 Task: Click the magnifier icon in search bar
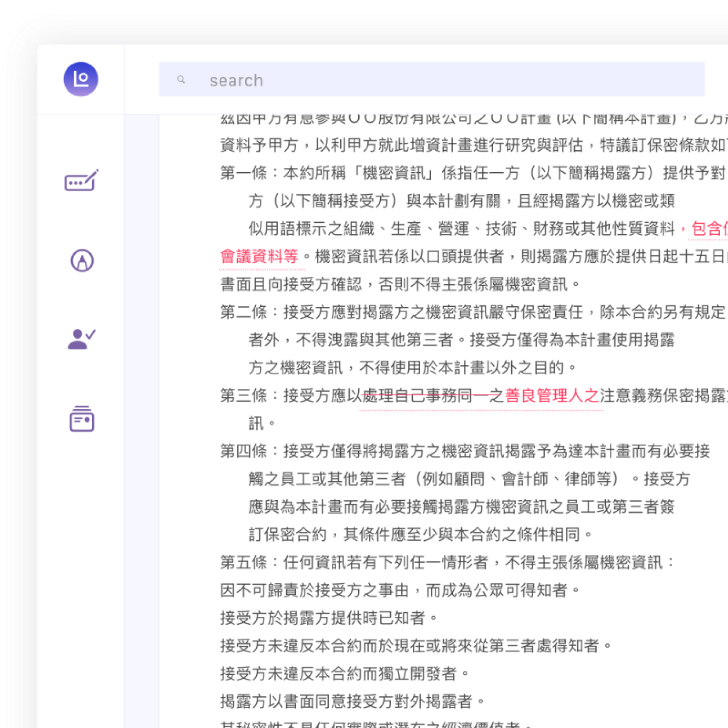click(x=181, y=79)
